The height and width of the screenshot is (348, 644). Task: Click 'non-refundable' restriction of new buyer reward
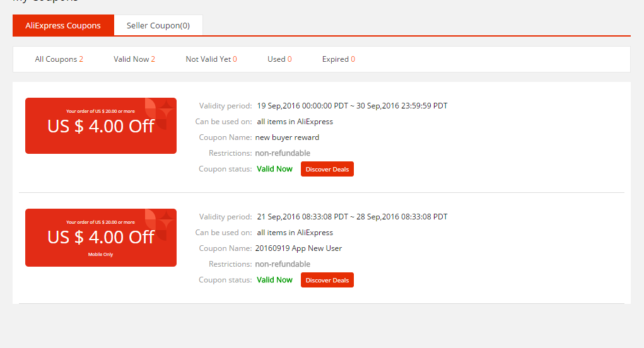coord(283,153)
